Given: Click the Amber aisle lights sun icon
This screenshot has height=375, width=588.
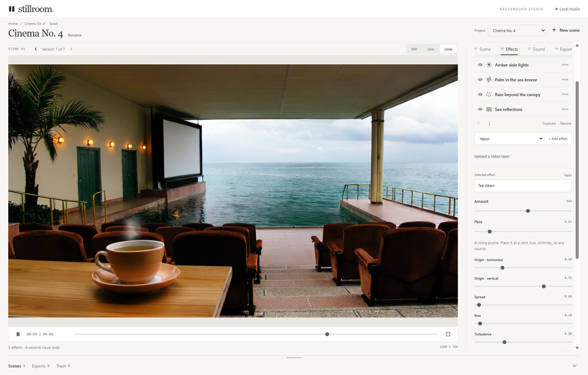Looking at the screenshot, I should [x=489, y=65].
